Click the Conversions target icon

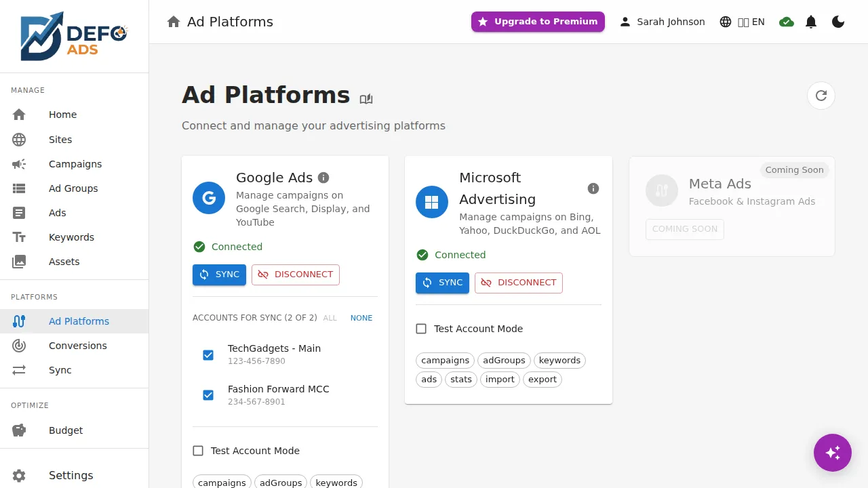pyautogui.click(x=19, y=346)
